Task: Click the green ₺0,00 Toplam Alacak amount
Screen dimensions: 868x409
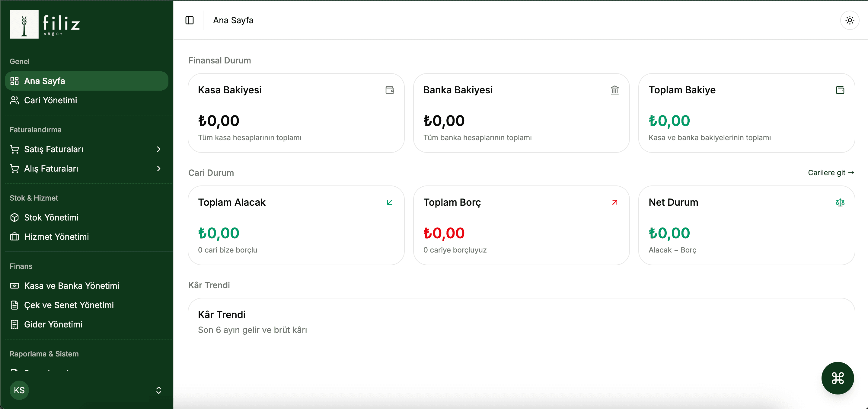Action: coord(218,233)
